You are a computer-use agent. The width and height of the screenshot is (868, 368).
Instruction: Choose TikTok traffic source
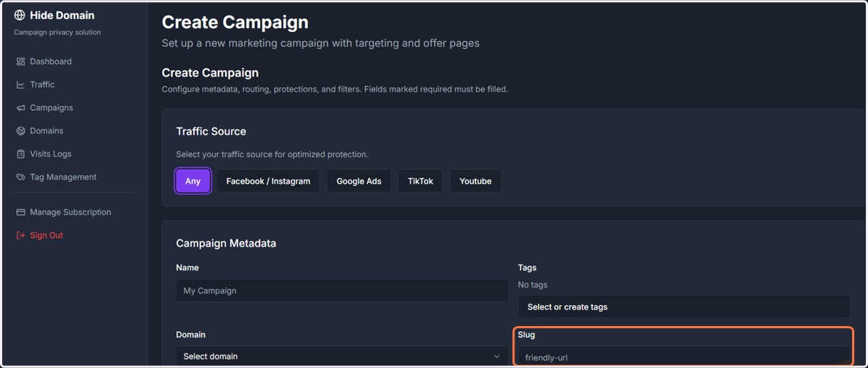(x=420, y=181)
